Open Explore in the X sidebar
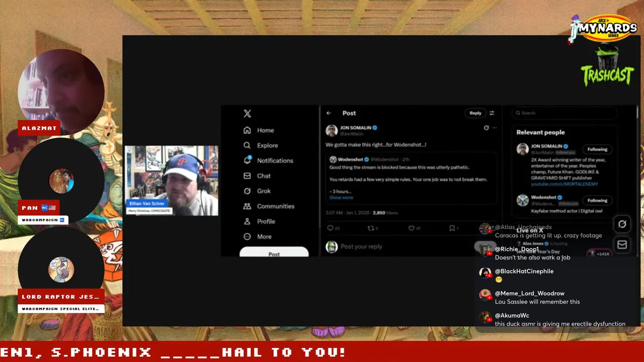This screenshot has width=644, height=362. pos(261,145)
